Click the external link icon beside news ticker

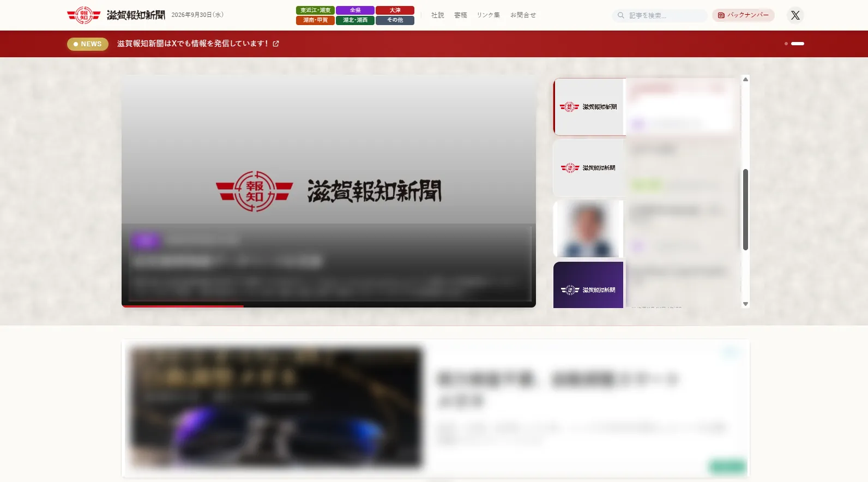pyautogui.click(x=276, y=44)
